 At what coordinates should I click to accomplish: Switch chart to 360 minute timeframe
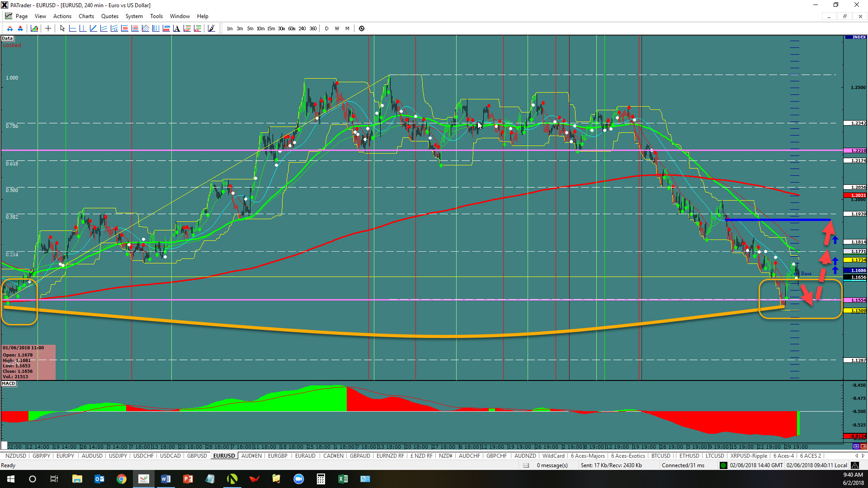pyautogui.click(x=313, y=28)
